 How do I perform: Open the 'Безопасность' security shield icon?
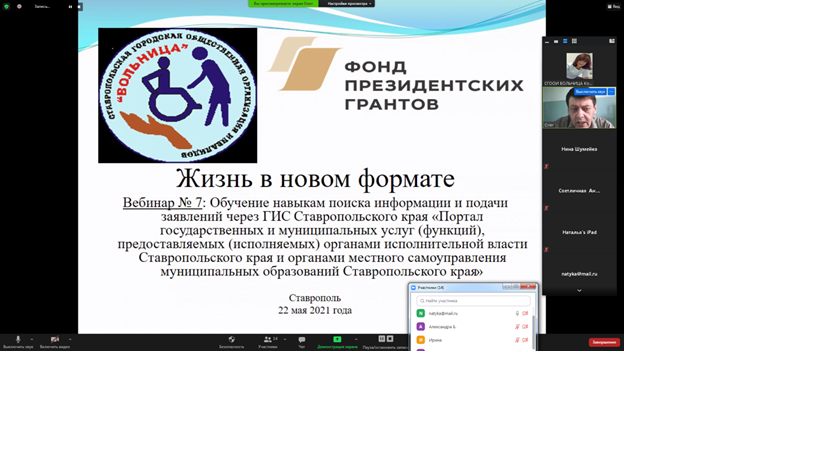tap(231, 340)
